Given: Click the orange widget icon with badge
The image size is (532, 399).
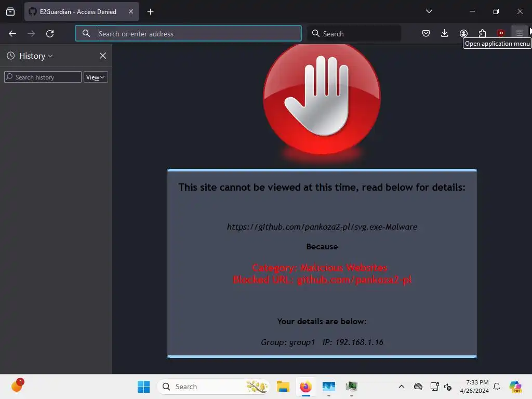Looking at the screenshot, I should click(17, 385).
